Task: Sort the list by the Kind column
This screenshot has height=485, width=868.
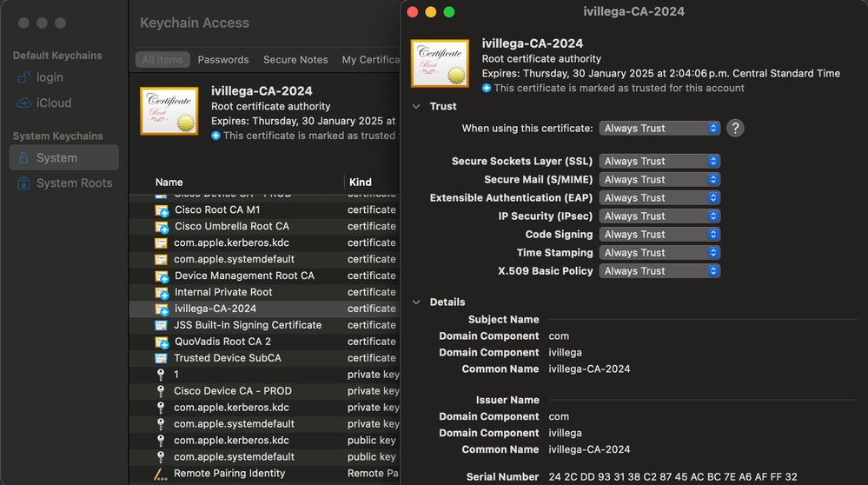Action: coord(361,183)
